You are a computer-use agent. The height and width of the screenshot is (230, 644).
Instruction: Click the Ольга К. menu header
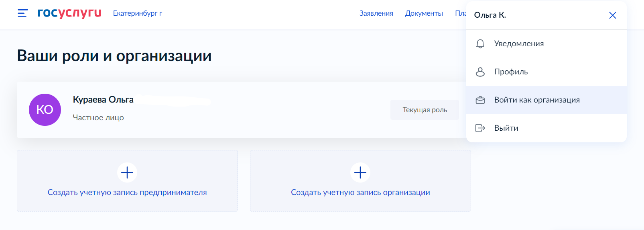(490, 15)
